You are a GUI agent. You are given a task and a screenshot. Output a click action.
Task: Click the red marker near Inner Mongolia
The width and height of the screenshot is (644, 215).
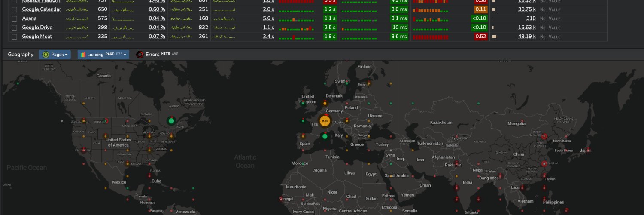click(x=544, y=136)
